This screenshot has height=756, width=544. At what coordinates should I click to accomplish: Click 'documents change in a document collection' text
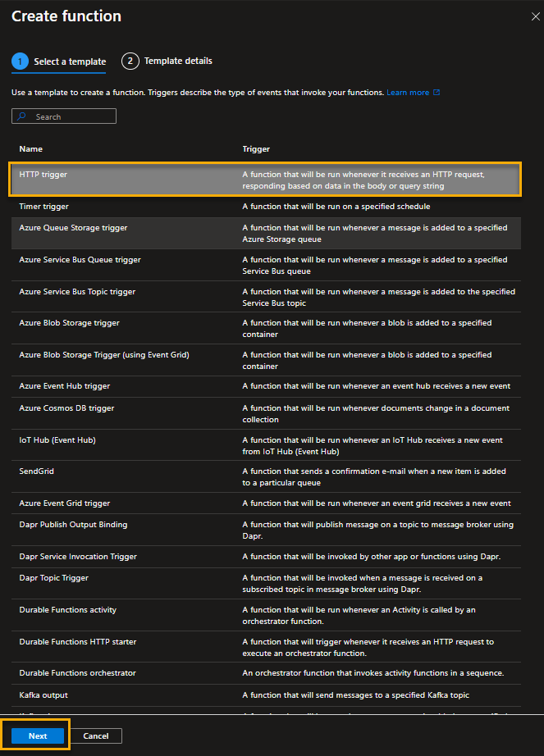[376, 414]
